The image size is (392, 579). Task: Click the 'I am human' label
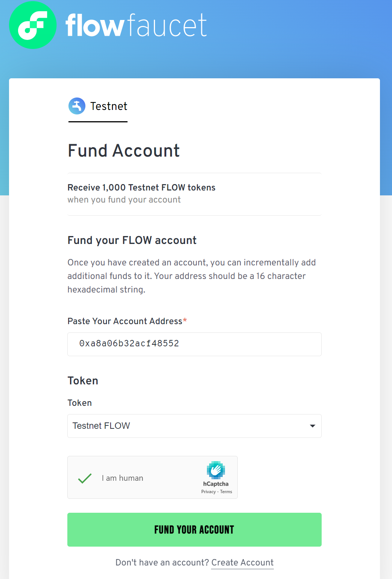tap(122, 478)
